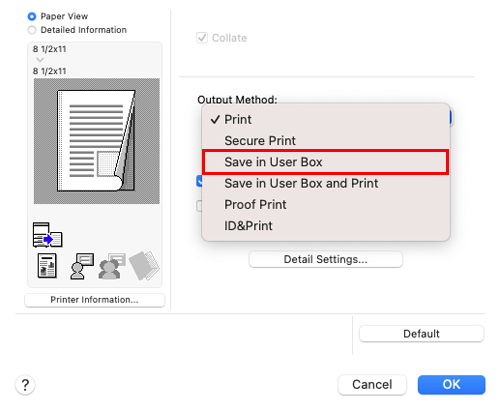Image resolution: width=500 pixels, height=410 pixels.
Task: Toggle the Collate checkbox
Action: 202,38
